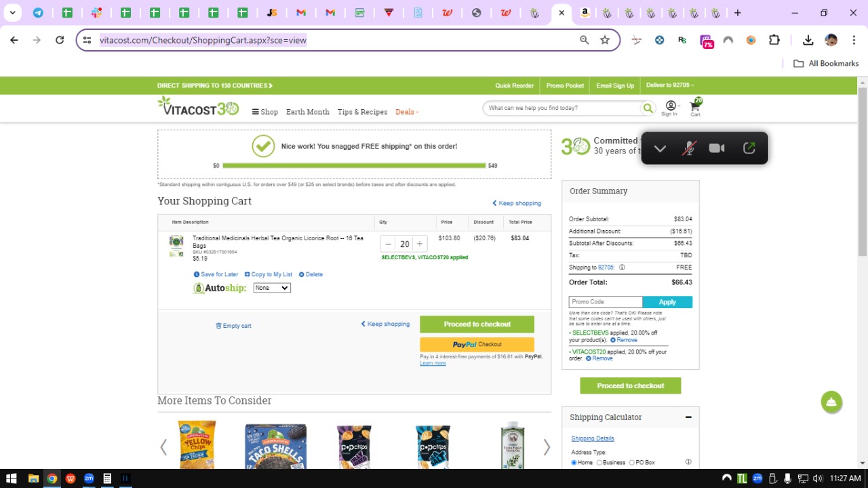The image size is (868, 488).
Task: Click the site search box
Action: pyautogui.click(x=563, y=108)
